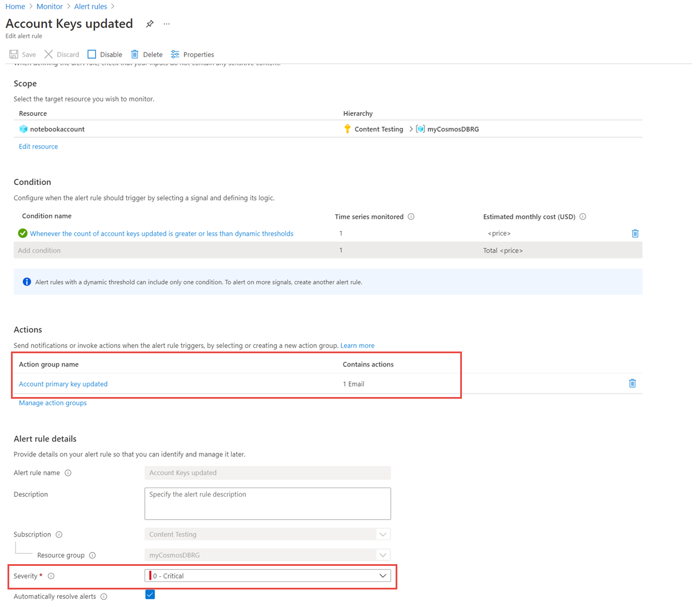Open the more options ellipsis menu

(167, 24)
